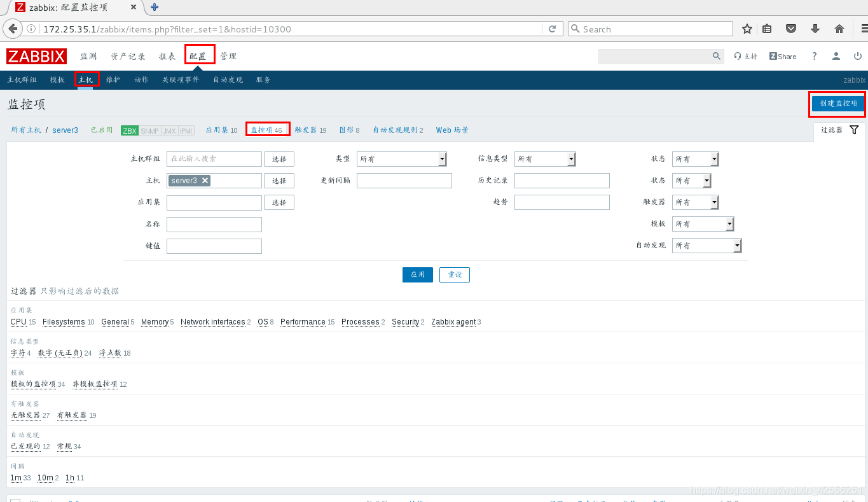Open the 配置 top menu
Image resolution: width=868 pixels, height=502 pixels.
coord(198,56)
